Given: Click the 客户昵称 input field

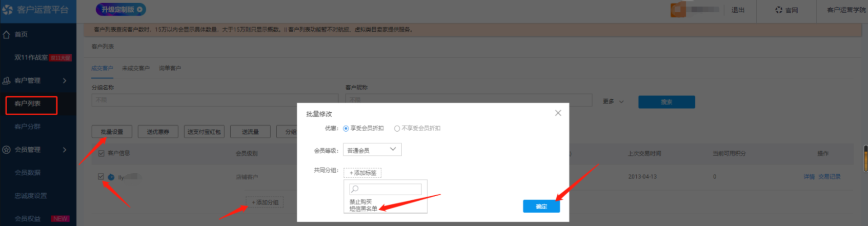Looking at the screenshot, I should [x=469, y=100].
